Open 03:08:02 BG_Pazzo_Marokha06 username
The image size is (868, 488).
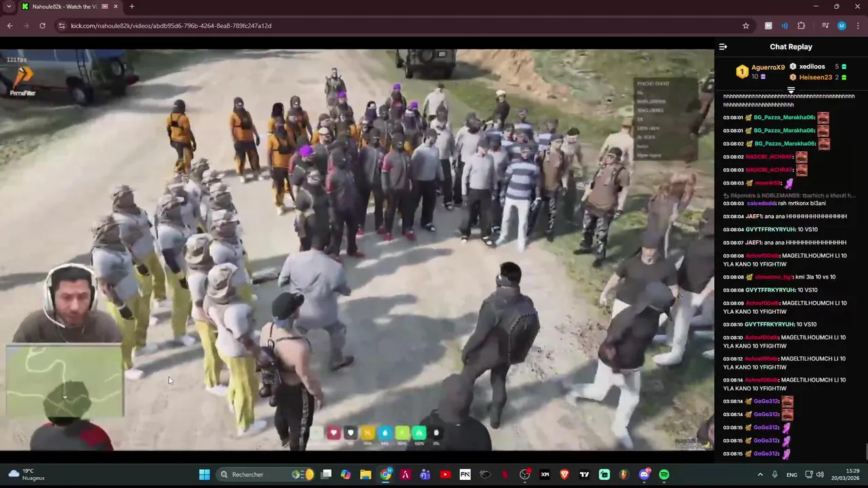pos(784,144)
